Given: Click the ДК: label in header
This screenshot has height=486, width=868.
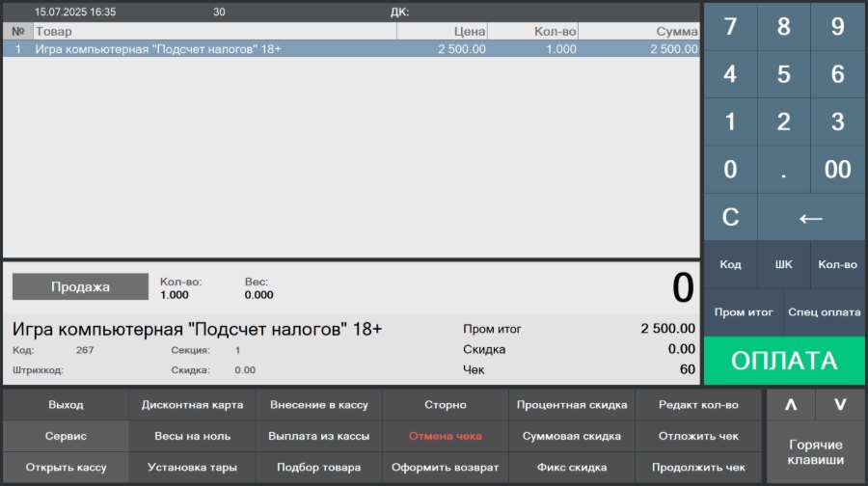Looking at the screenshot, I should (x=399, y=12).
